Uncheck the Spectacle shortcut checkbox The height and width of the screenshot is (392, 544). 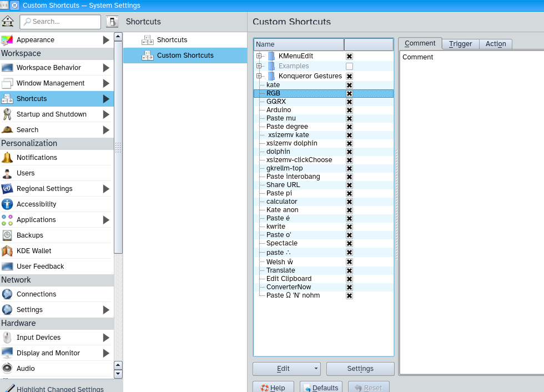(x=349, y=243)
